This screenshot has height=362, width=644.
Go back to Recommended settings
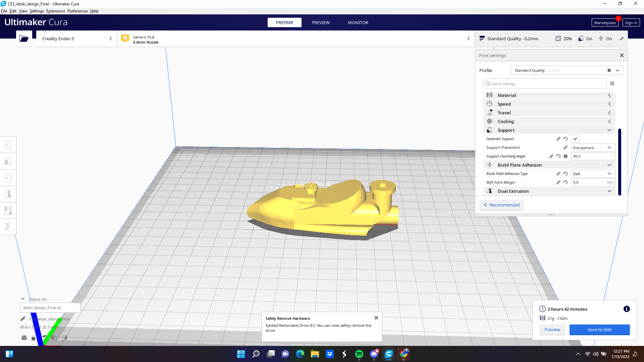[x=502, y=205]
